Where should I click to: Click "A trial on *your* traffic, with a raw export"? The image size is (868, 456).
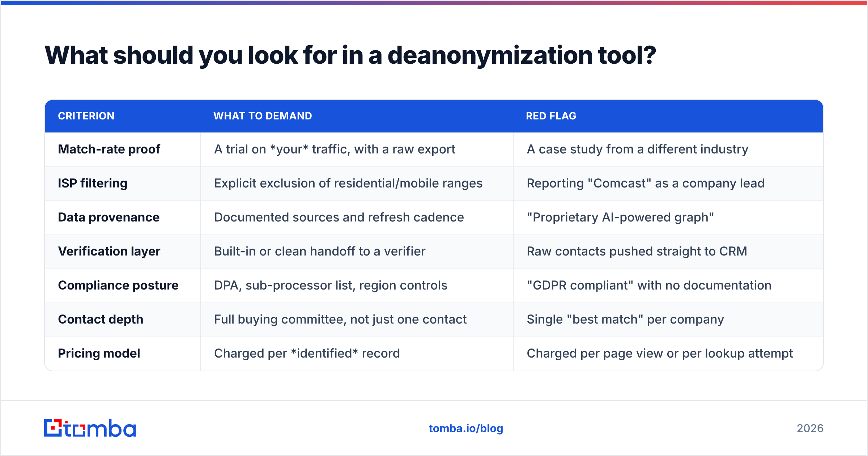[335, 149]
